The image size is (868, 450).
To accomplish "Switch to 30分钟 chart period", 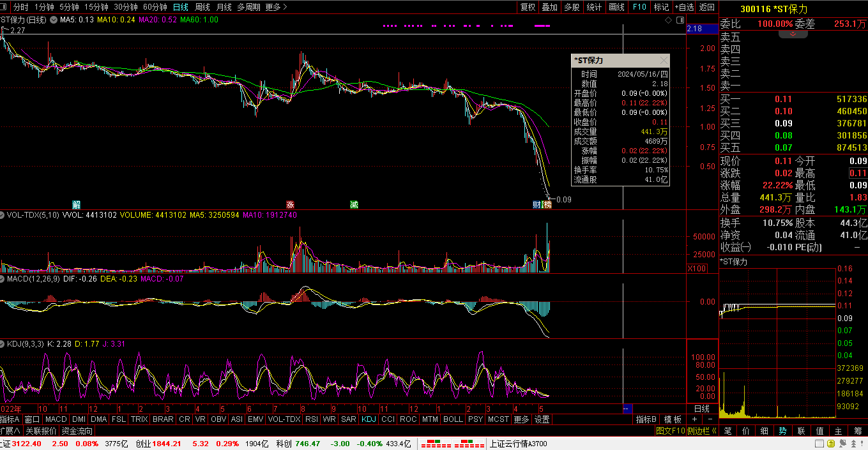I will tap(126, 7).
